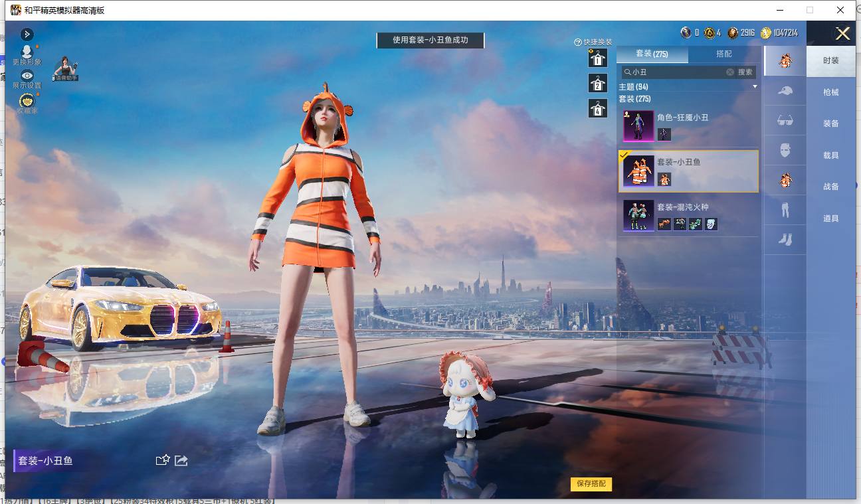Open the 载具 vehicles tab
Screen dimensions: 861x504
pos(831,155)
